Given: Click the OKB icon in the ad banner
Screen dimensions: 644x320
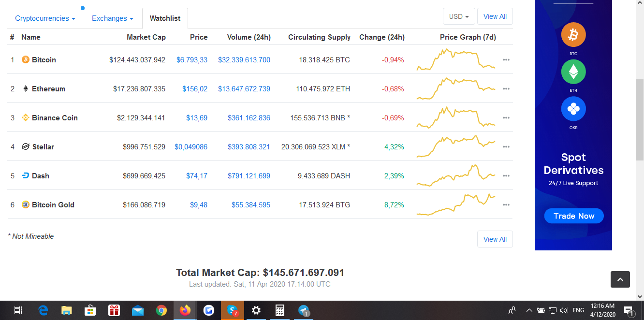Looking at the screenshot, I should 573,109.
